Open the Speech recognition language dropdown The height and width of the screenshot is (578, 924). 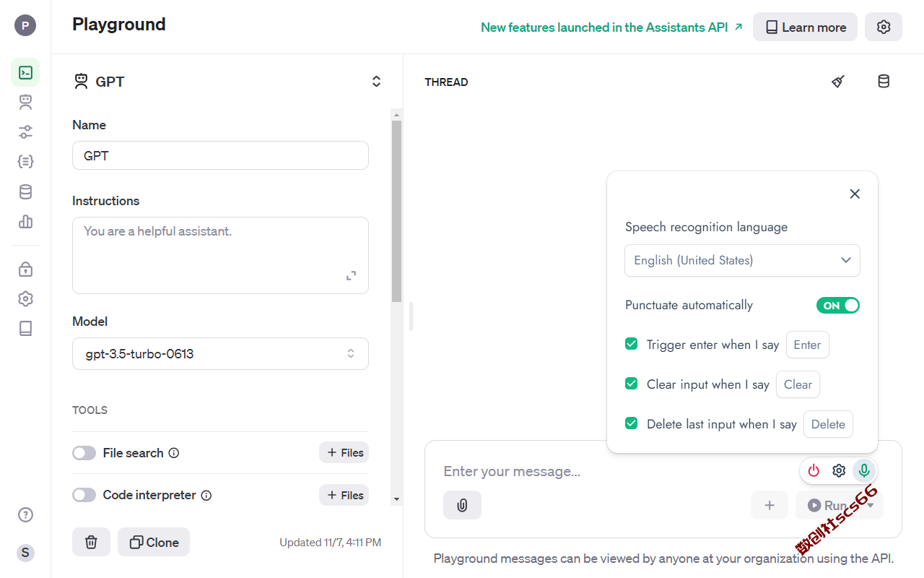pyautogui.click(x=742, y=260)
